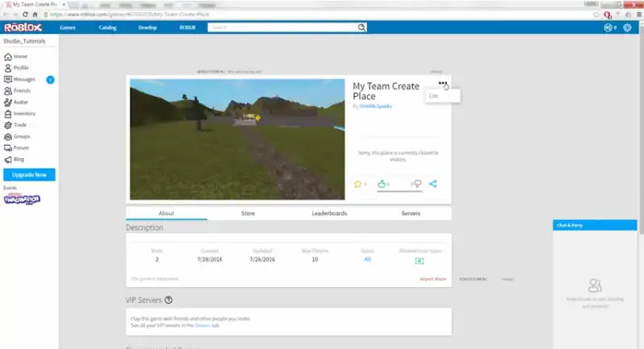Click the unread messages count badge

point(50,80)
